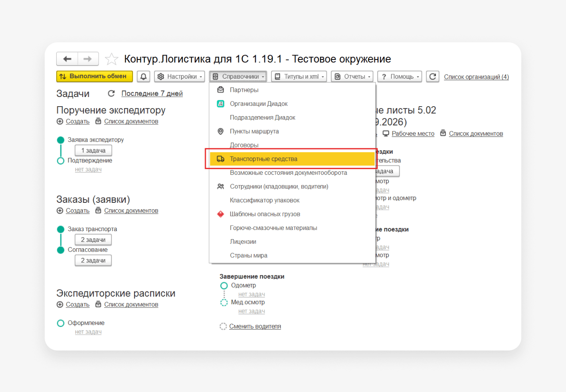The width and height of the screenshot is (566, 392).
Task: Click the red diamond icon for Шаблоны опасных грузов
Action: pyautogui.click(x=220, y=214)
